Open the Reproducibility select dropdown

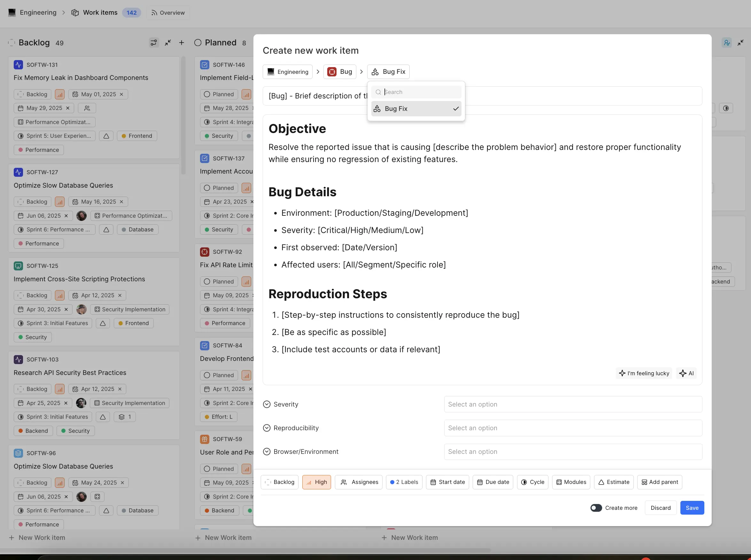573,428
